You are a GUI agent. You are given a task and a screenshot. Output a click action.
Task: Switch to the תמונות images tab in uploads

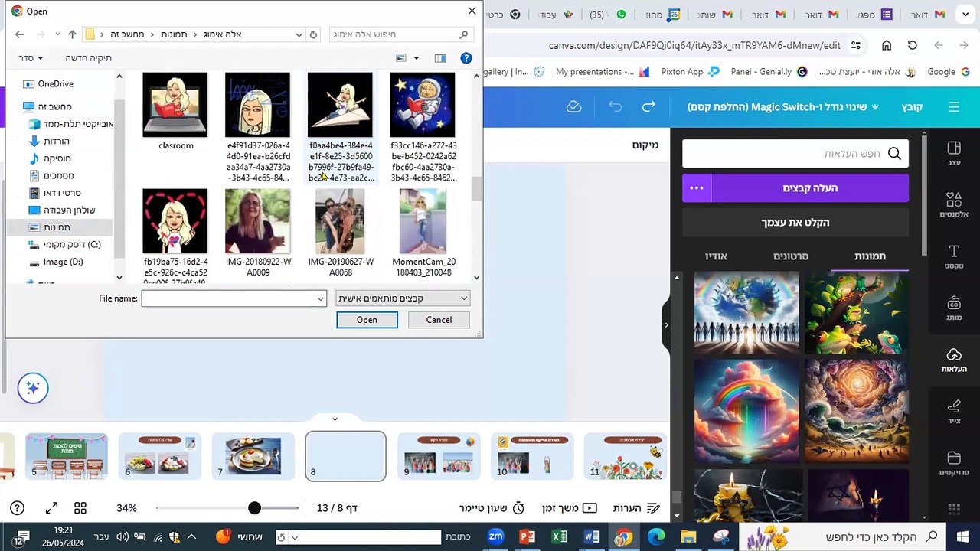click(870, 256)
